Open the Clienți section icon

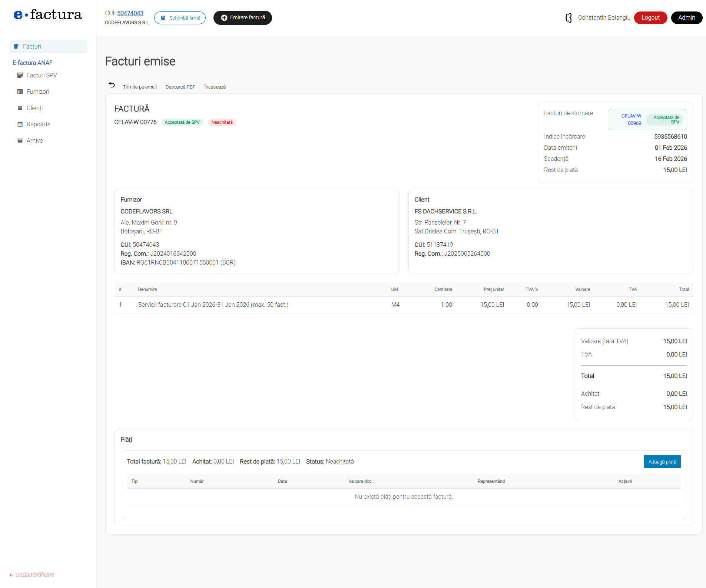(x=20, y=108)
